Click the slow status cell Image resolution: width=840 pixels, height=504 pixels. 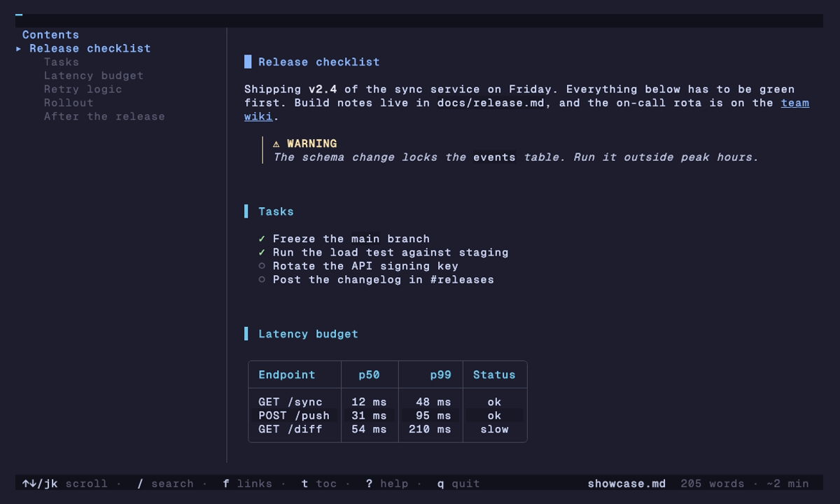pos(494,429)
